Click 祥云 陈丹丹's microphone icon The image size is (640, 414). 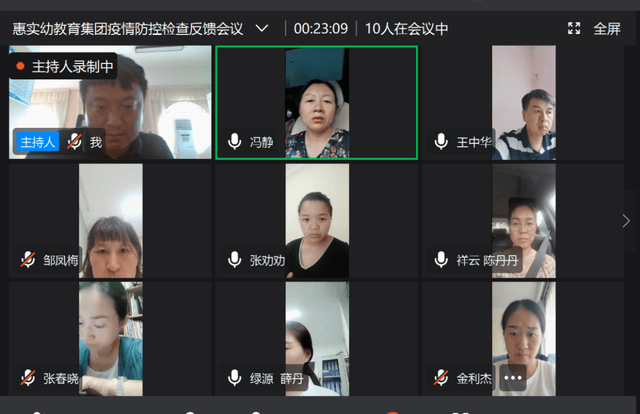point(441,260)
